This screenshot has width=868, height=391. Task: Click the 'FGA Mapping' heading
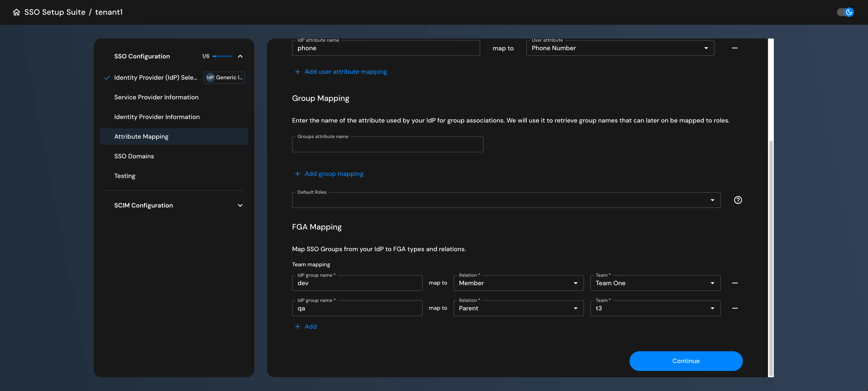point(317,227)
